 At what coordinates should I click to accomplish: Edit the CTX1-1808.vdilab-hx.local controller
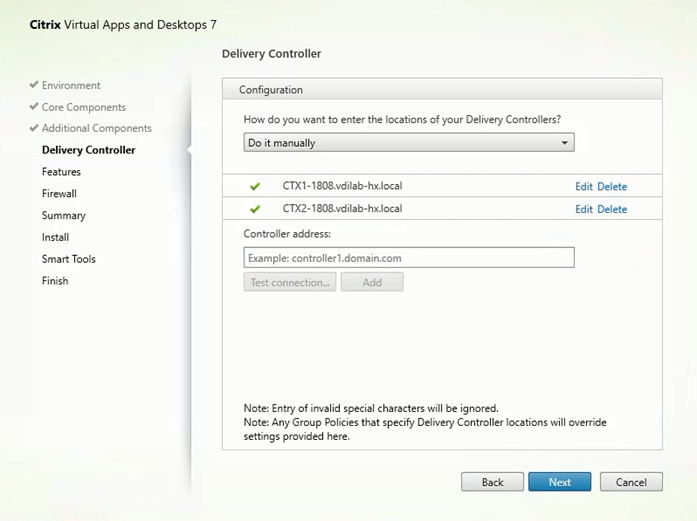click(x=584, y=186)
